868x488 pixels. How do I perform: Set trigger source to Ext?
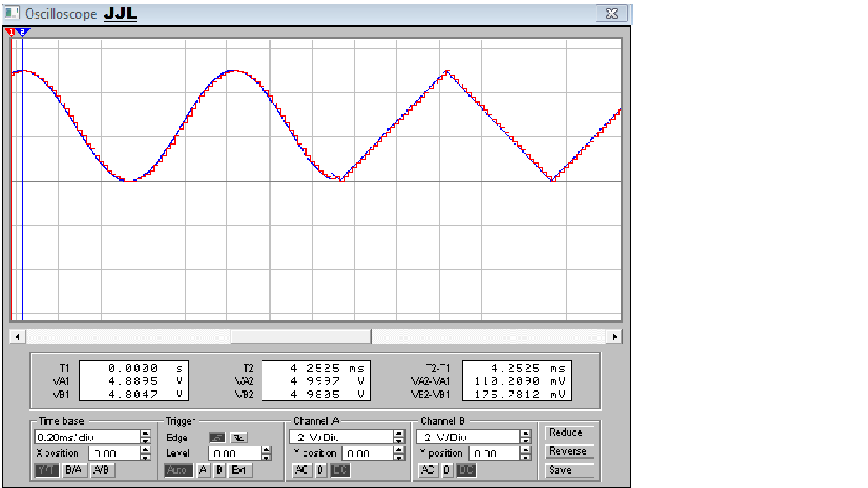tap(240, 470)
